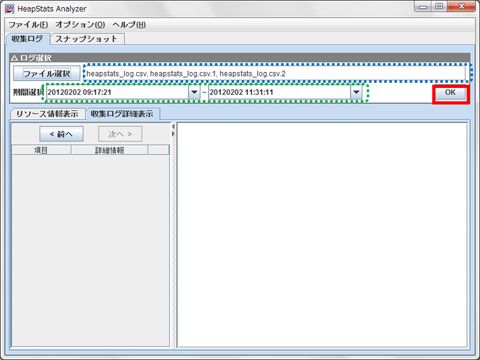Click the split pane right expand arrow
480x360 pixels.
(173, 134)
